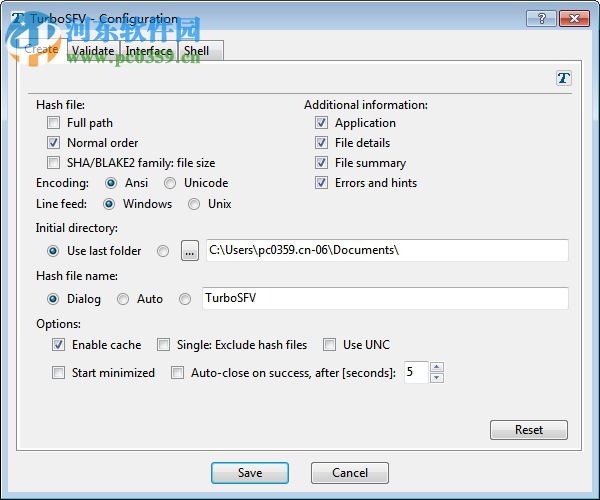Click the browse folder ellipsis button
This screenshot has height=500, width=600.
click(190, 251)
